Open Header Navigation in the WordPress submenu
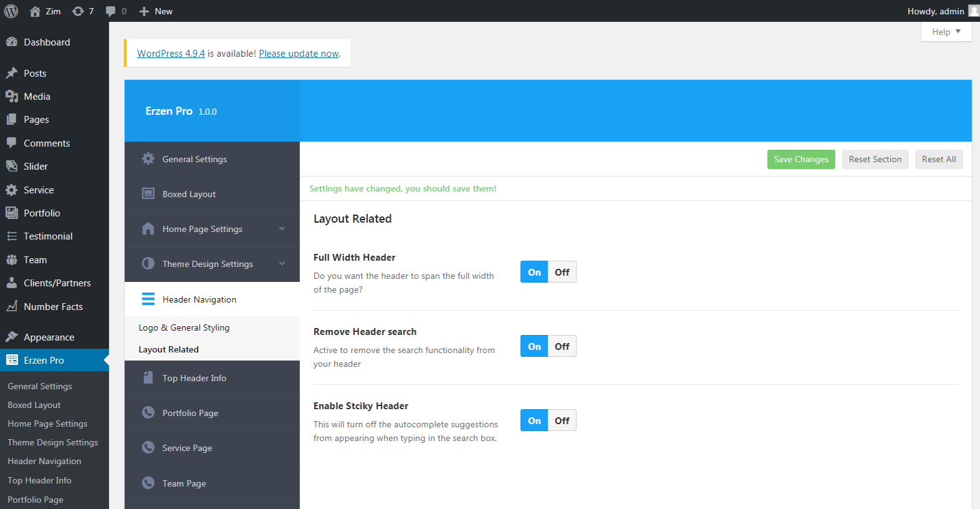 [x=44, y=461]
